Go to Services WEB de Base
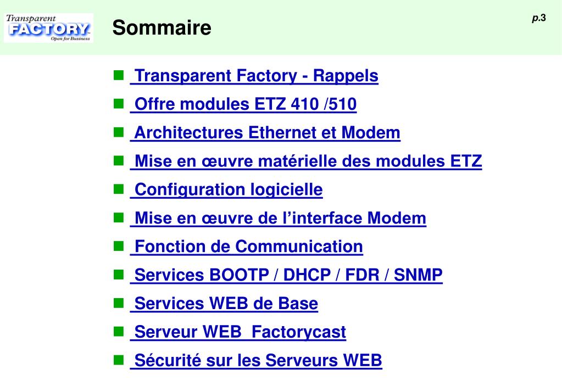This screenshot has height=392, width=562. (224, 304)
